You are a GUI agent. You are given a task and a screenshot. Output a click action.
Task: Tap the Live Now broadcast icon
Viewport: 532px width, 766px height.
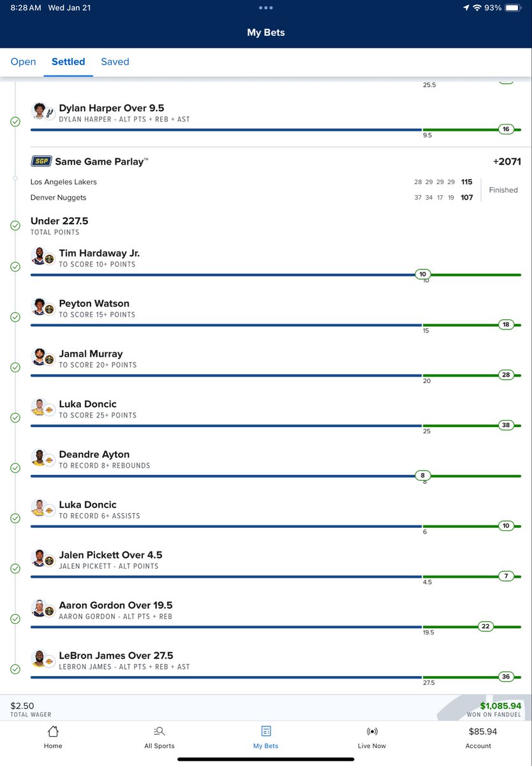coord(372,731)
